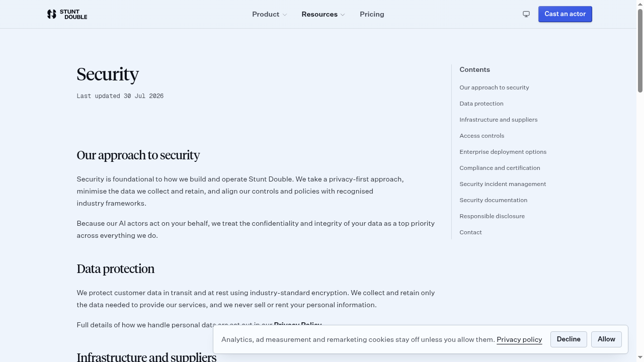The image size is (644, 362).
Task: Toggle the display theme monitor icon
Action: point(526,14)
